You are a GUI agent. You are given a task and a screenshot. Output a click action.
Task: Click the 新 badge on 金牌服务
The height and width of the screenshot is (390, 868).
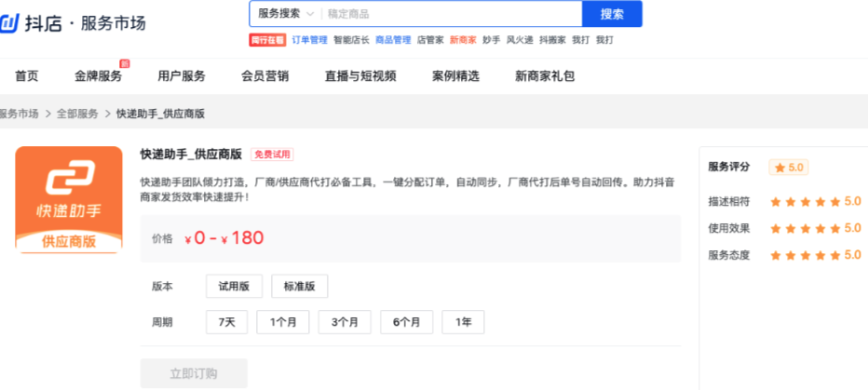point(125,64)
